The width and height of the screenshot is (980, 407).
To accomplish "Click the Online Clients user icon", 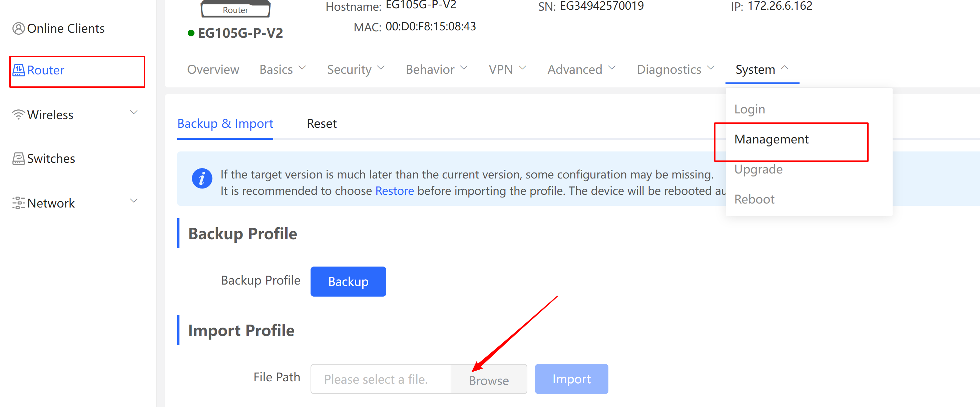I will click(18, 29).
